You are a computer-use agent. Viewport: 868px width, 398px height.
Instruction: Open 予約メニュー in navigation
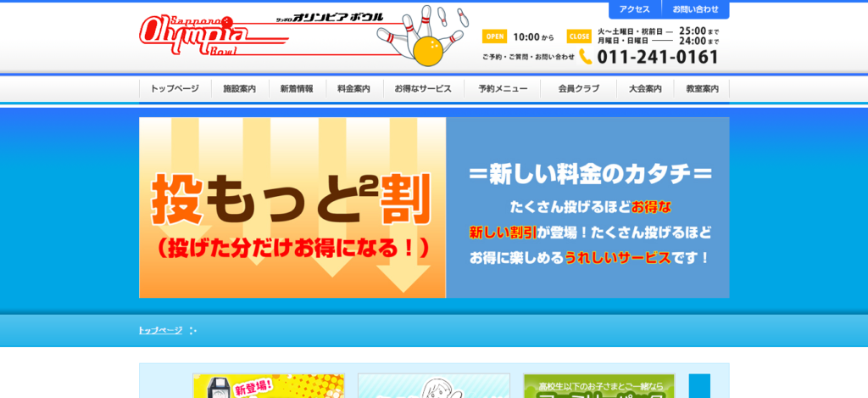point(503,88)
